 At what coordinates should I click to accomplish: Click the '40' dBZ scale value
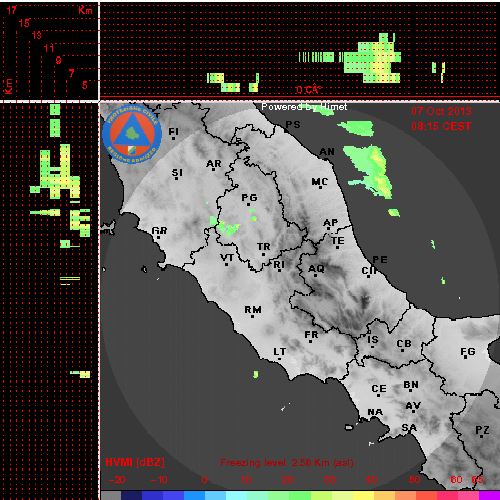371,480
